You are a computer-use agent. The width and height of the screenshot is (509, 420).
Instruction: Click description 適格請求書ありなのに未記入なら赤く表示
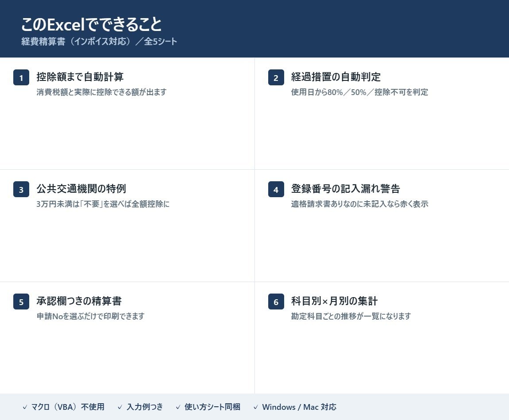(x=359, y=204)
